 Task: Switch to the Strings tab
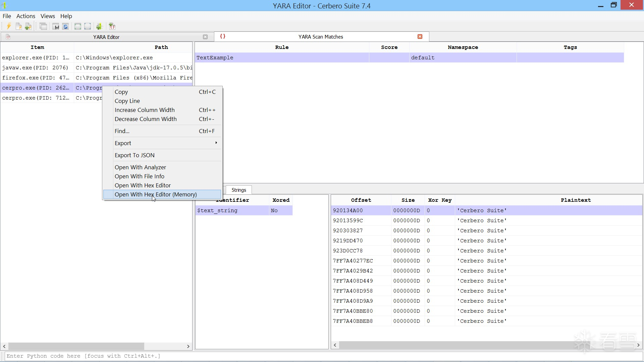point(239,190)
